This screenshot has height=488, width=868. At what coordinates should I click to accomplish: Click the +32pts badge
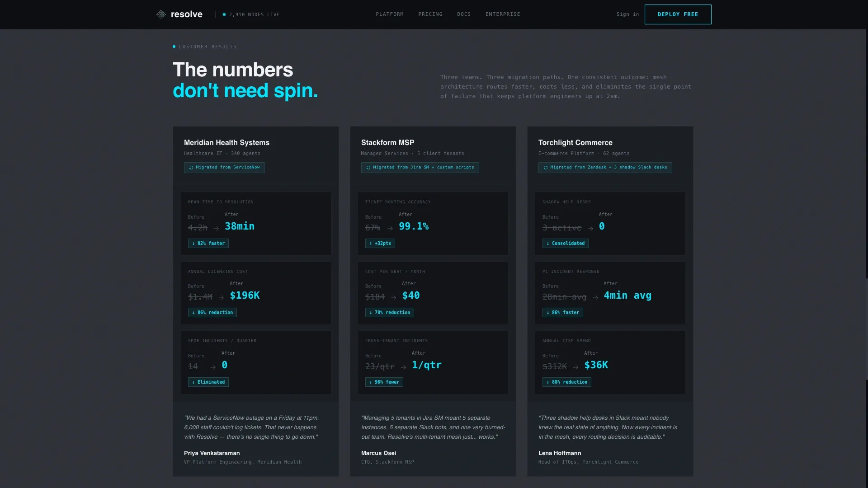coord(380,244)
